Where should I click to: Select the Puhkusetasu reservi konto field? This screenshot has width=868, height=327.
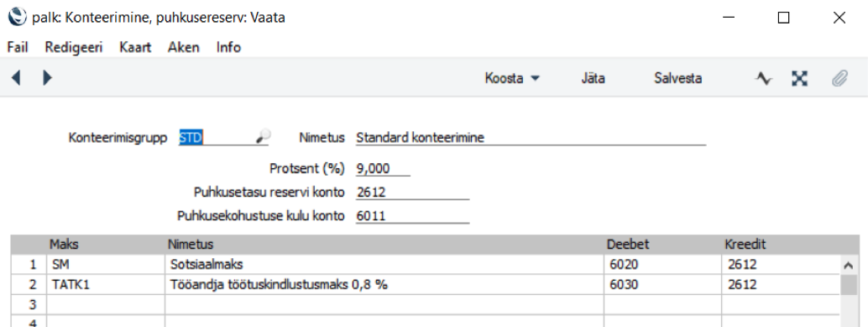coord(412,193)
